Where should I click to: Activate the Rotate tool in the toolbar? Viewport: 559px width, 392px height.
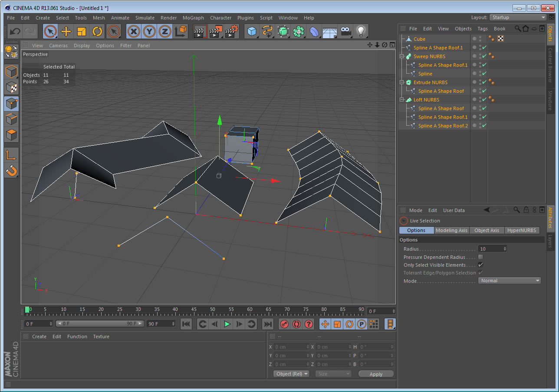96,31
